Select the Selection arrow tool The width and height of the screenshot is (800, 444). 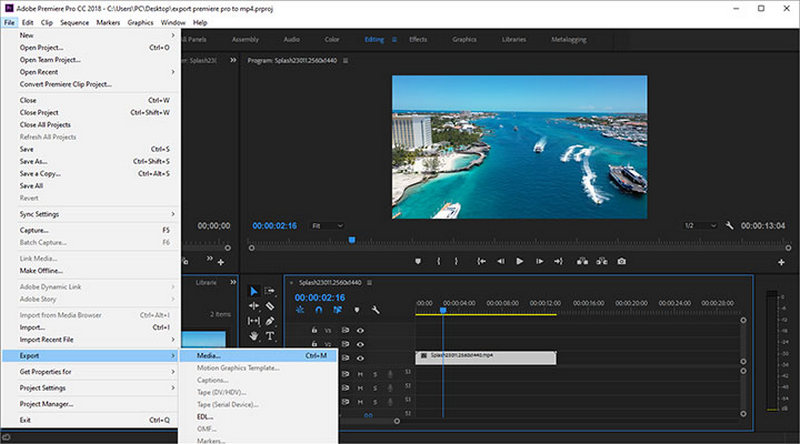tap(254, 291)
